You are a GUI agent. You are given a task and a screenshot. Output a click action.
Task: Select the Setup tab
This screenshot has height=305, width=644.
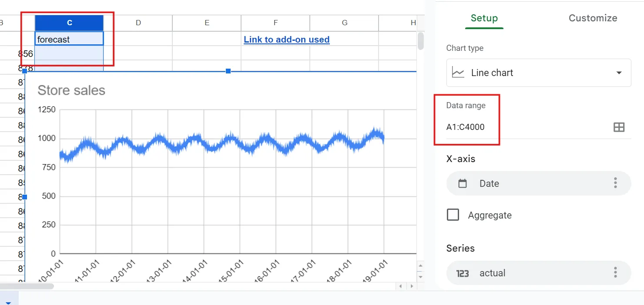tap(484, 18)
